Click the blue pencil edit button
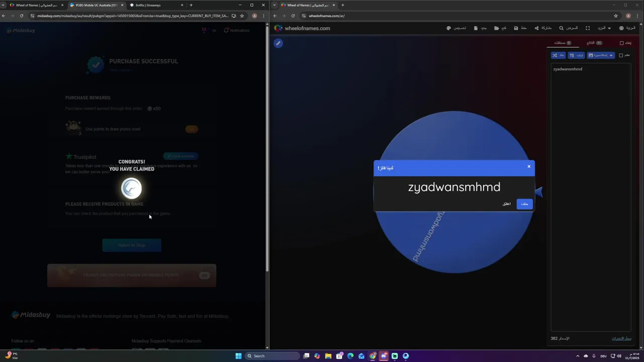The image size is (644, 362). [278, 43]
